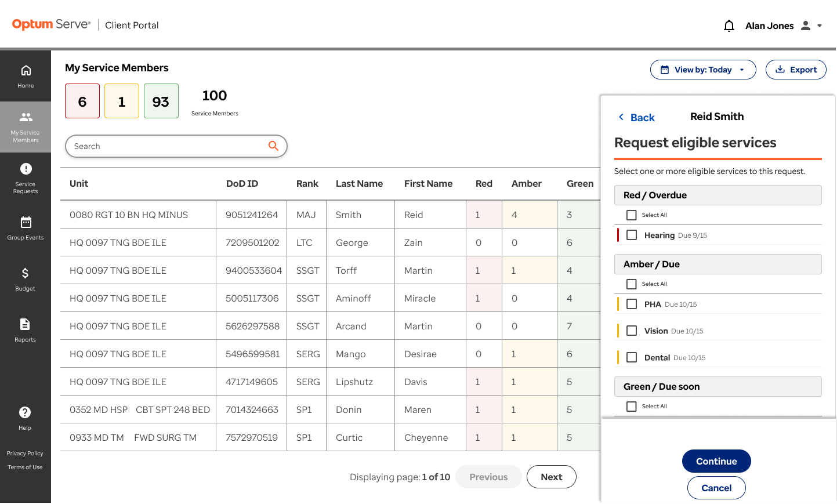Sort by the DoD ID column header

click(242, 184)
